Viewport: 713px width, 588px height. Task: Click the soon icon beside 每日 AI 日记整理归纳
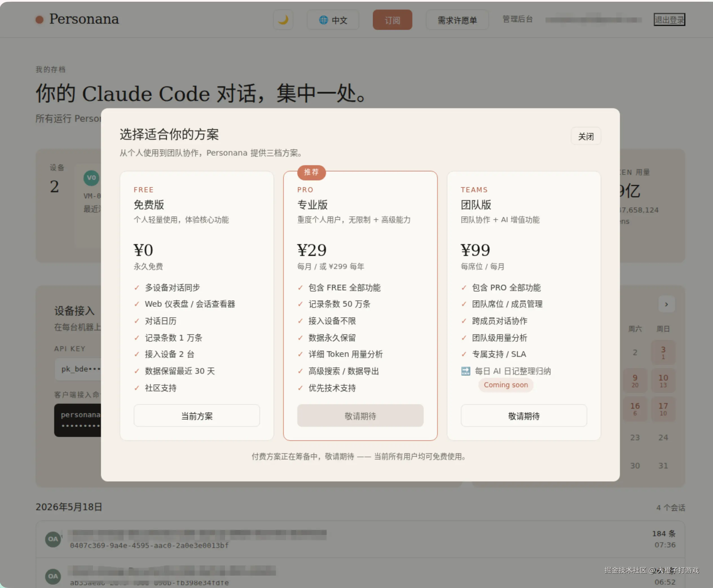click(466, 371)
